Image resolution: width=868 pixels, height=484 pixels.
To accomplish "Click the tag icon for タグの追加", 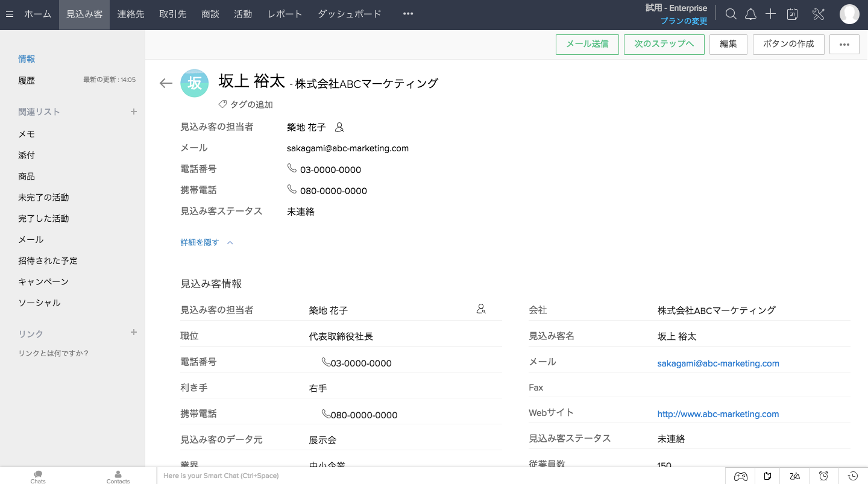I will pos(222,104).
